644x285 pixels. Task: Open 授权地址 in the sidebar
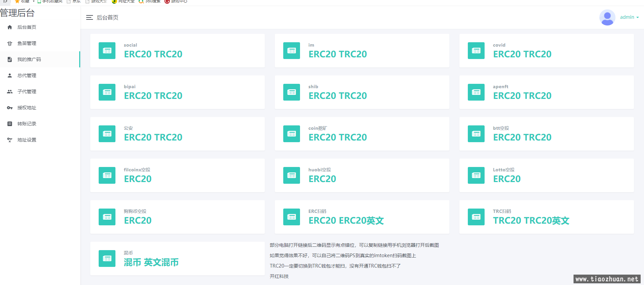(40, 108)
